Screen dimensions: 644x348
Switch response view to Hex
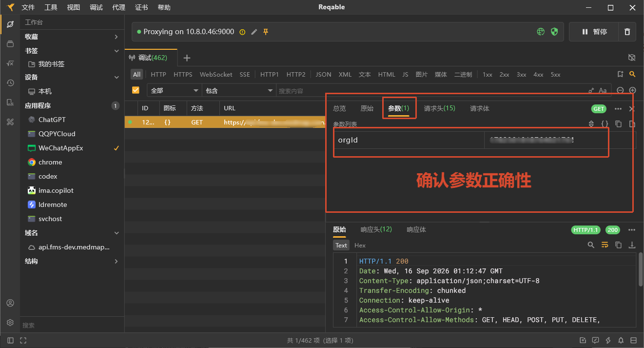[360, 246]
